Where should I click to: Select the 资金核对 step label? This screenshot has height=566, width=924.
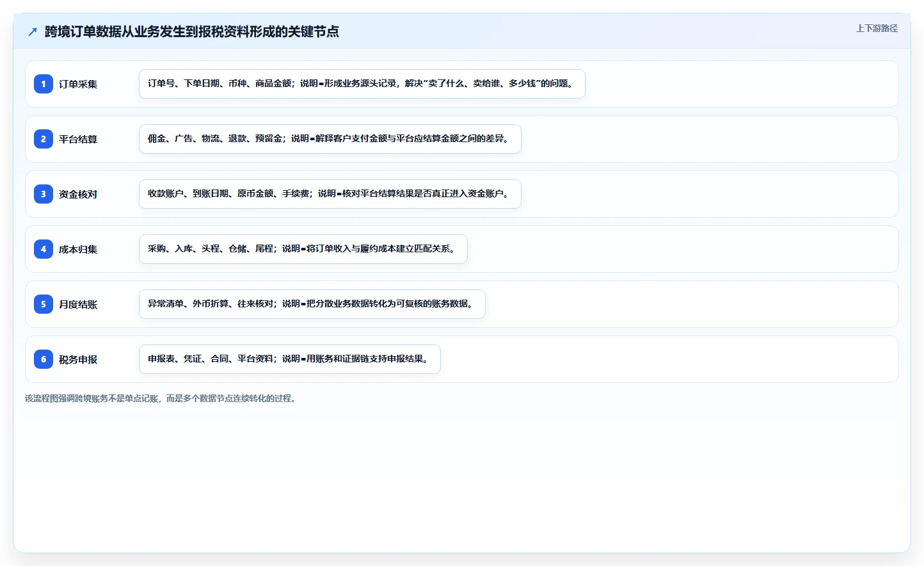coord(78,194)
